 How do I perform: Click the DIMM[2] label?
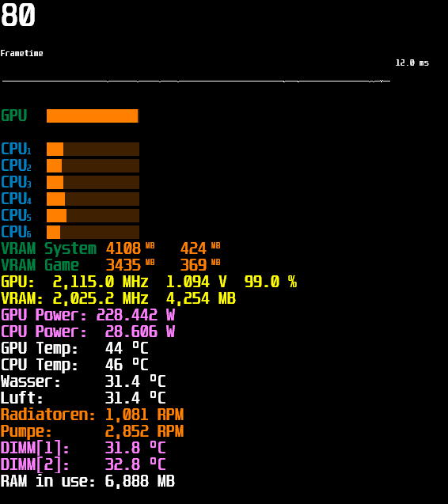coord(35,464)
